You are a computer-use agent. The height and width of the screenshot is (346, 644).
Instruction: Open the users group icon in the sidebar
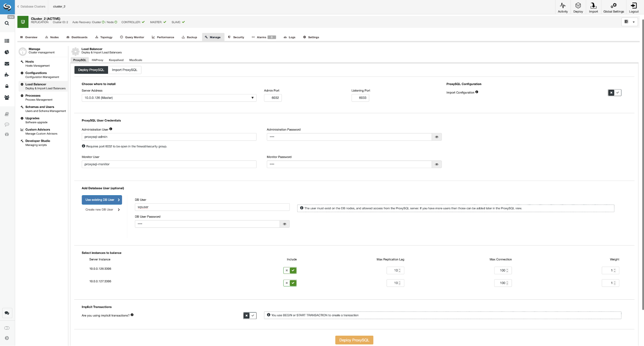click(7, 97)
